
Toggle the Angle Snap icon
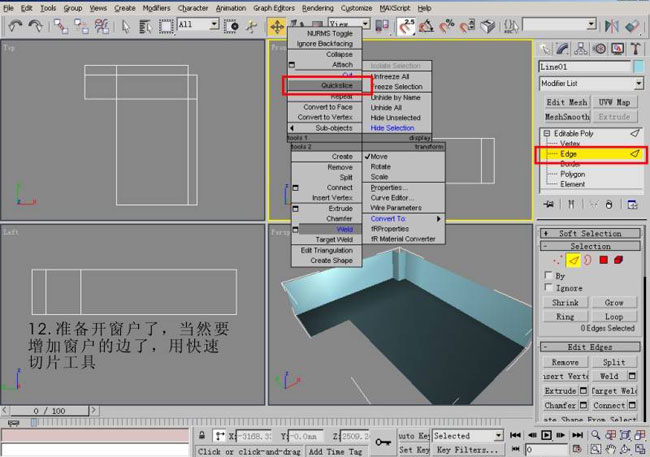[x=426, y=27]
